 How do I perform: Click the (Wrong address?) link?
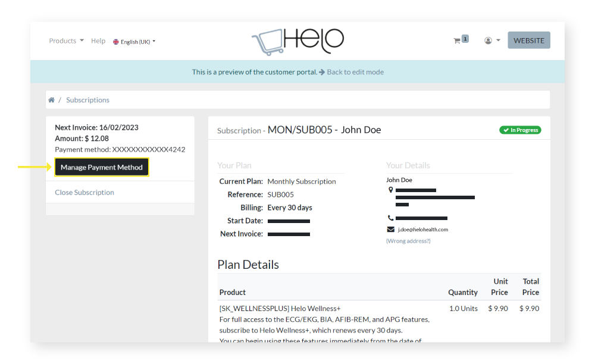point(408,241)
